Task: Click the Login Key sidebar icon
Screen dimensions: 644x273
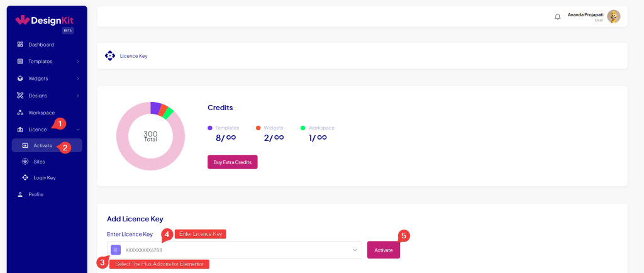Action: (25, 178)
